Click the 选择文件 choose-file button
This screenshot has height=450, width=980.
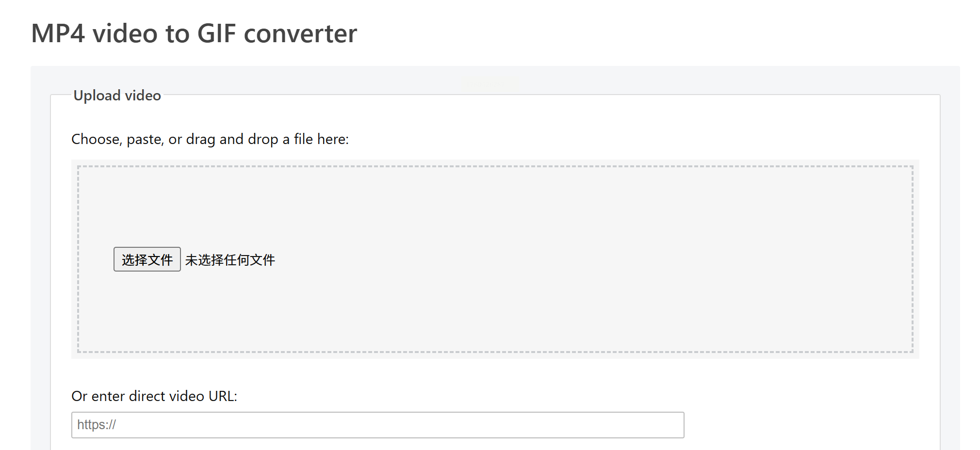tap(147, 259)
